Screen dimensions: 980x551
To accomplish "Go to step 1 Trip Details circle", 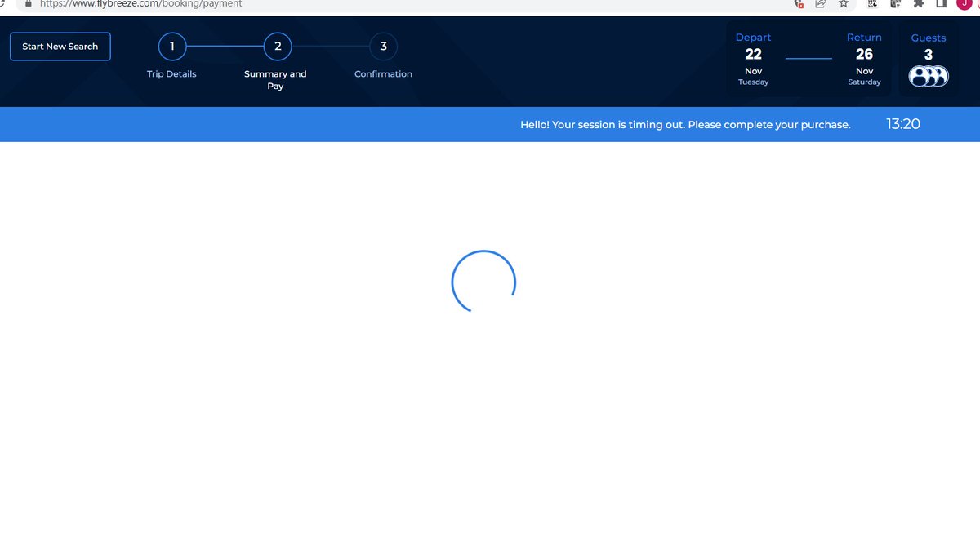I will tap(172, 47).
